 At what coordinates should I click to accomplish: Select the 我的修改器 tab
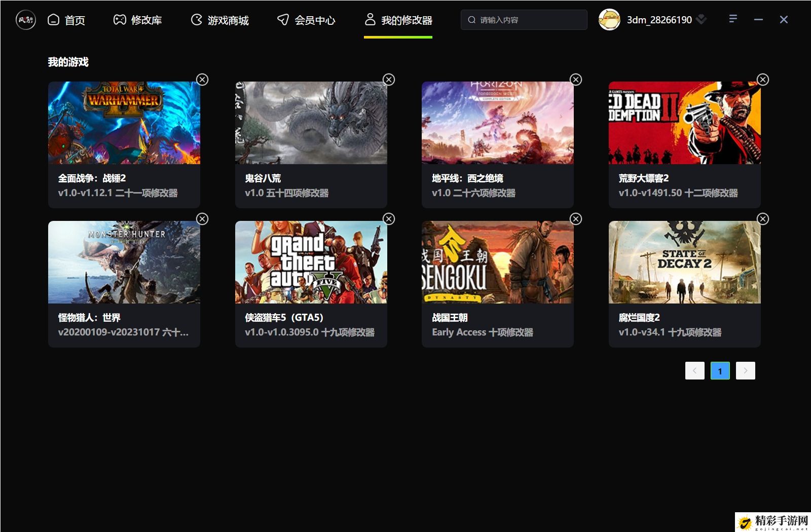tap(398, 20)
